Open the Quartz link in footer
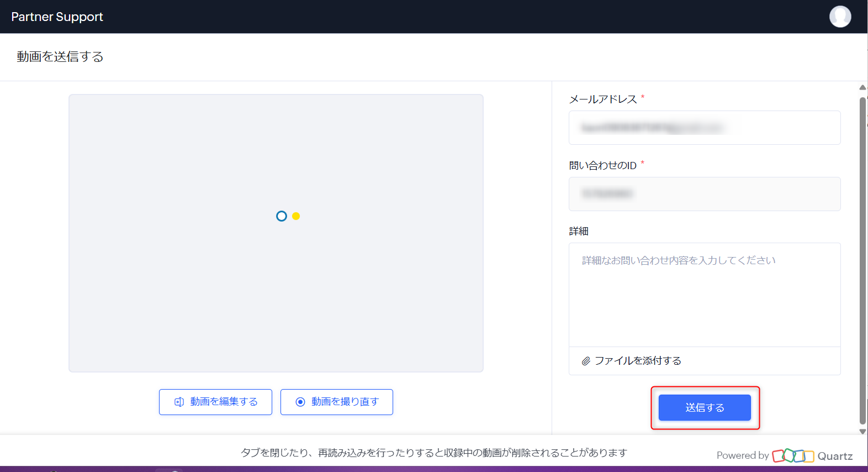The height and width of the screenshot is (472, 868). pyautogui.click(x=835, y=456)
